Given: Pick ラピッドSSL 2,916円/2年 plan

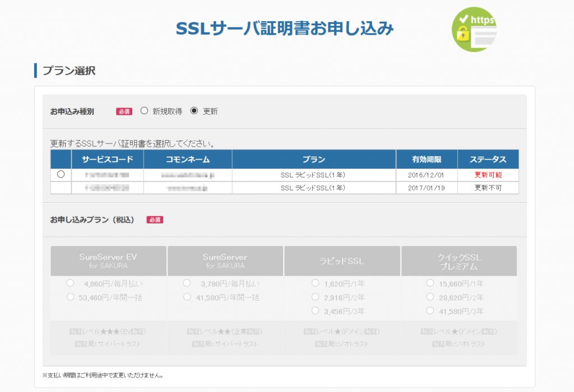Looking at the screenshot, I should click(315, 297).
